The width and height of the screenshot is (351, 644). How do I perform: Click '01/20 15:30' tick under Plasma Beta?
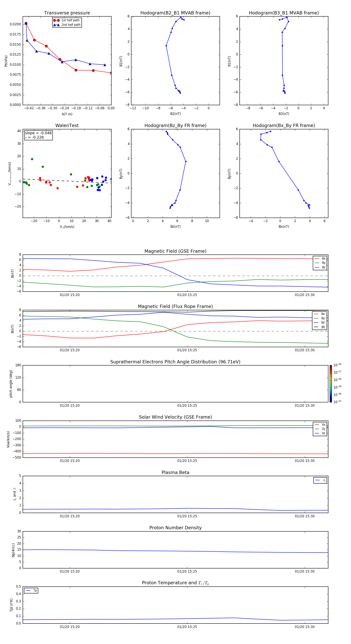(x=305, y=516)
